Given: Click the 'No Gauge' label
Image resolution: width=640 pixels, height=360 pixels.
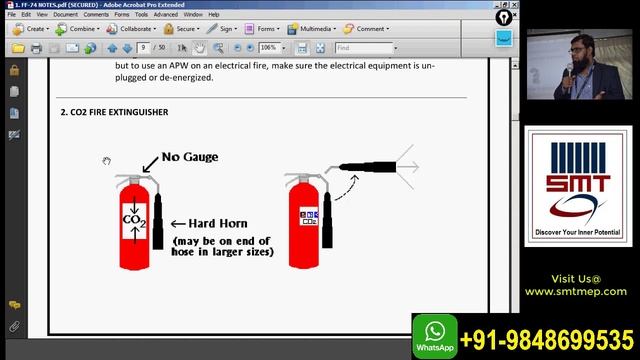Looking at the screenshot, I should click(190, 157).
